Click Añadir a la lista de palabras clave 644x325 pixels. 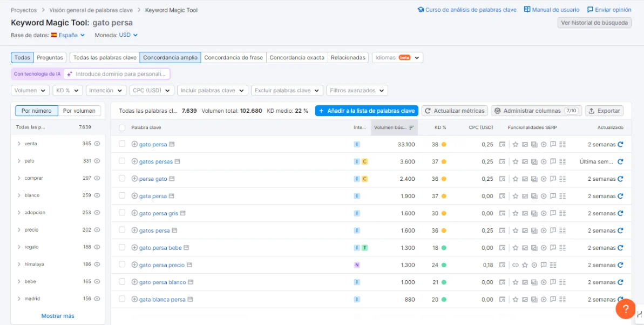(x=367, y=111)
